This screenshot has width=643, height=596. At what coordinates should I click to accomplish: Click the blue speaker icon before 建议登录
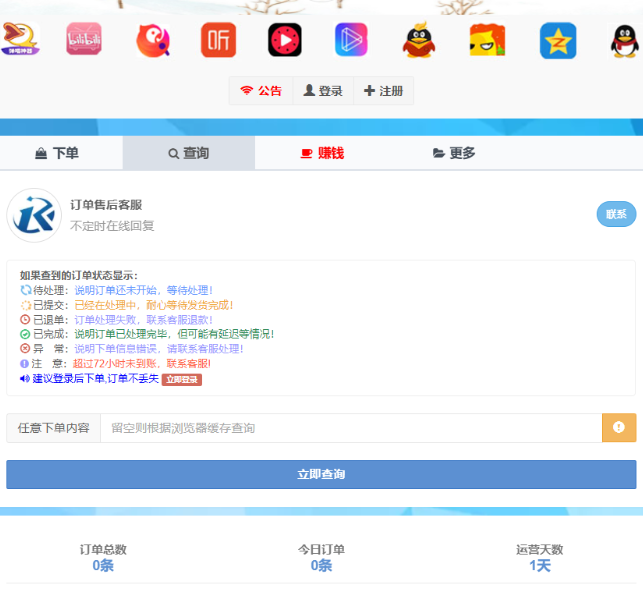pos(25,378)
